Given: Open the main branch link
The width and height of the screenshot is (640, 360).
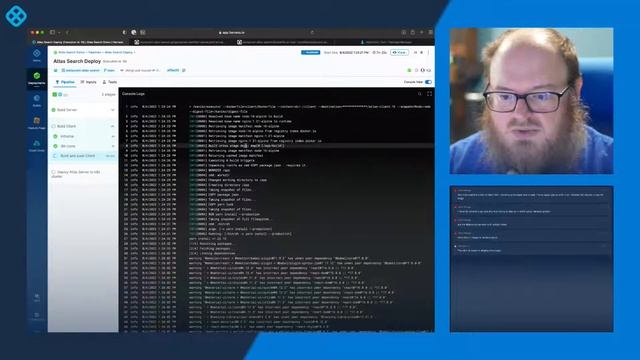Looking at the screenshot, I should [x=109, y=71].
